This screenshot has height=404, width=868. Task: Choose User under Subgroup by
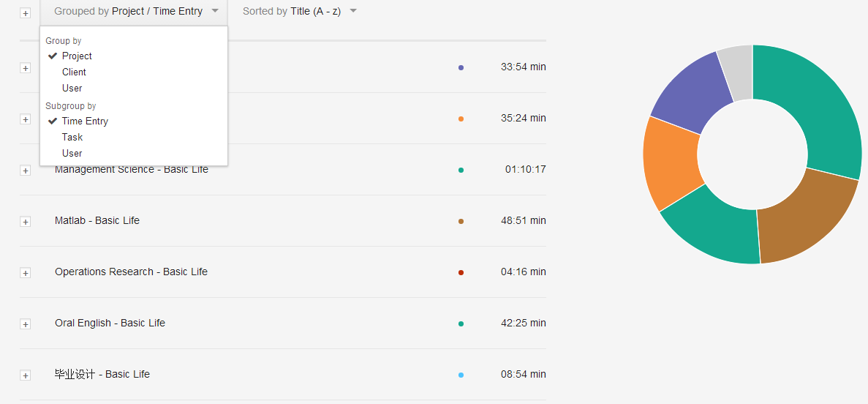click(72, 153)
